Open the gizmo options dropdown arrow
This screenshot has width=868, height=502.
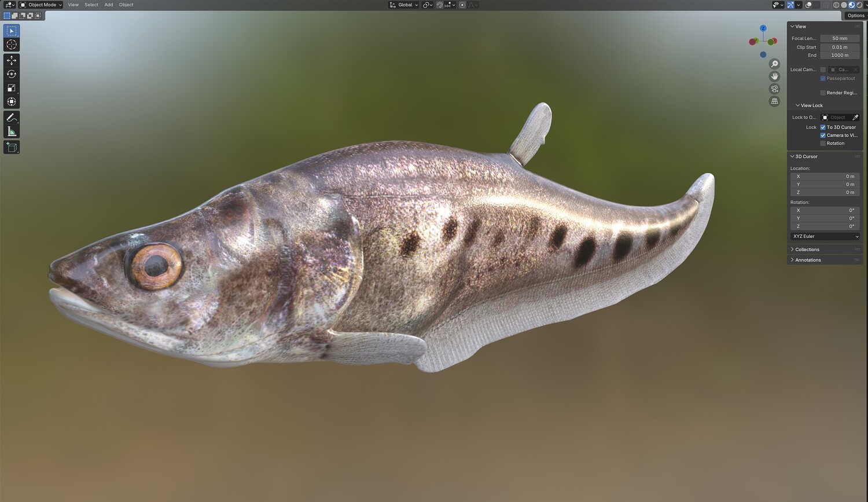pyautogui.click(x=799, y=5)
